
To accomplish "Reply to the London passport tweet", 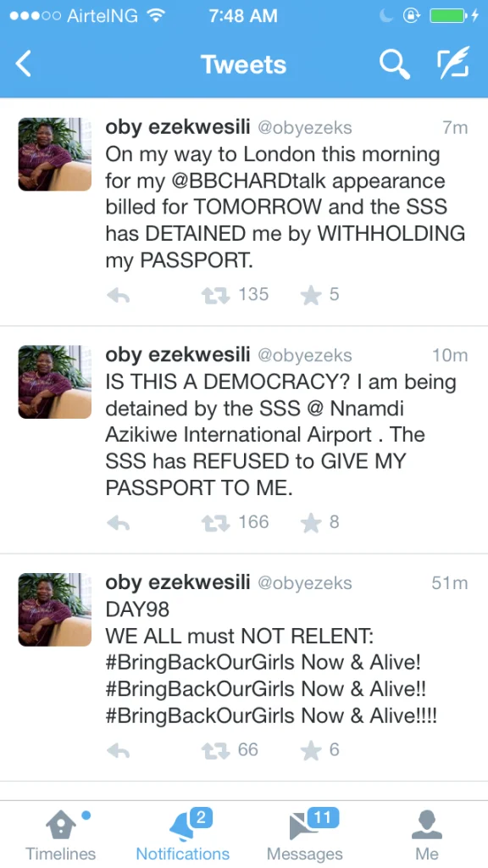I will click(119, 296).
